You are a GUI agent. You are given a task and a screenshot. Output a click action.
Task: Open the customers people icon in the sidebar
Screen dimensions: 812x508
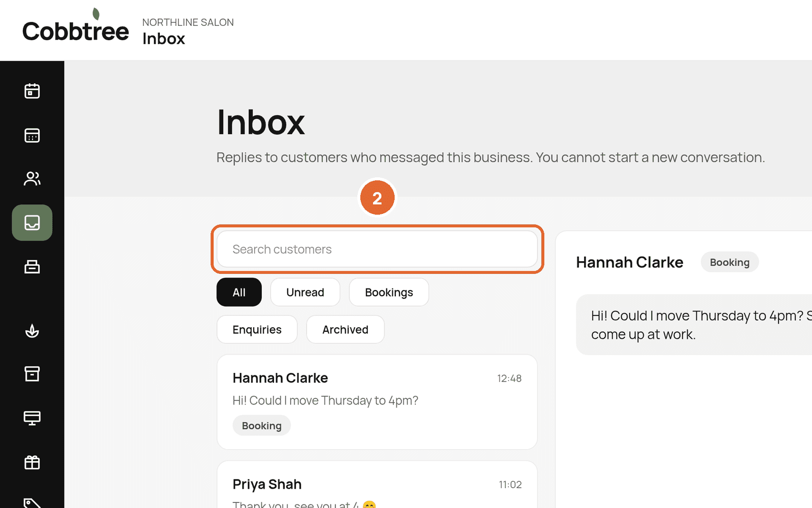[32, 179]
